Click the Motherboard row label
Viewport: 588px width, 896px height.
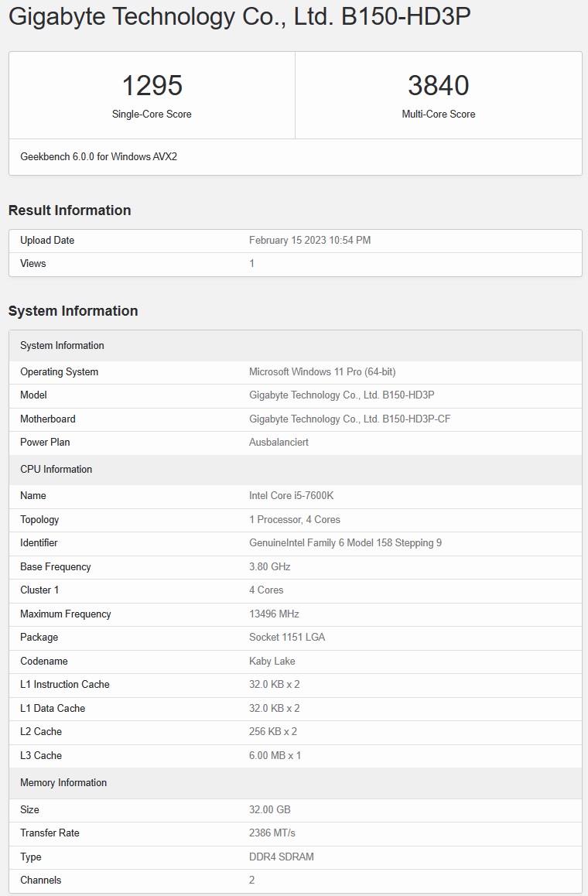point(48,419)
